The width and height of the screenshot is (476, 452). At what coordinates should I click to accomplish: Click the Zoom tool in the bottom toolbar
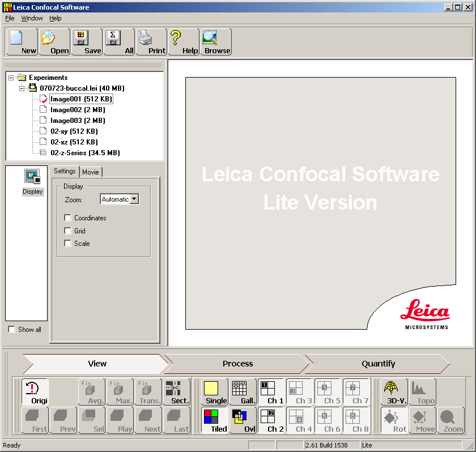451,420
